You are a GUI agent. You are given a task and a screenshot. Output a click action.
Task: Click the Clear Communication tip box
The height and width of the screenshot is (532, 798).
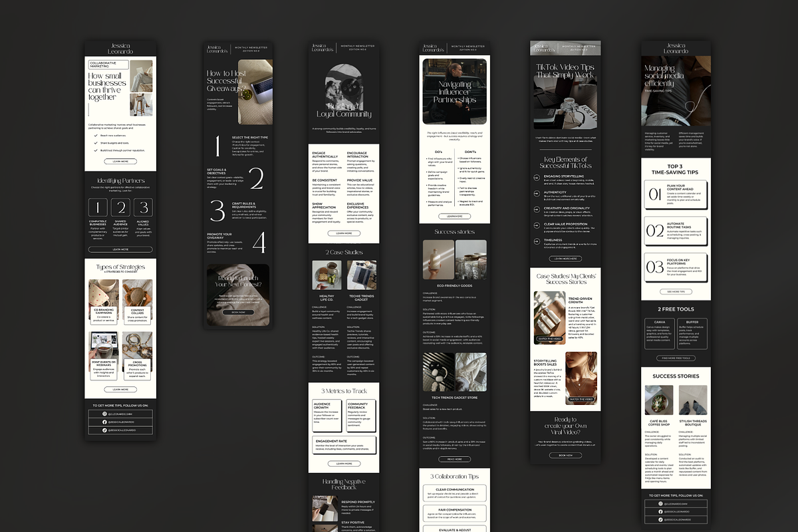click(x=455, y=493)
